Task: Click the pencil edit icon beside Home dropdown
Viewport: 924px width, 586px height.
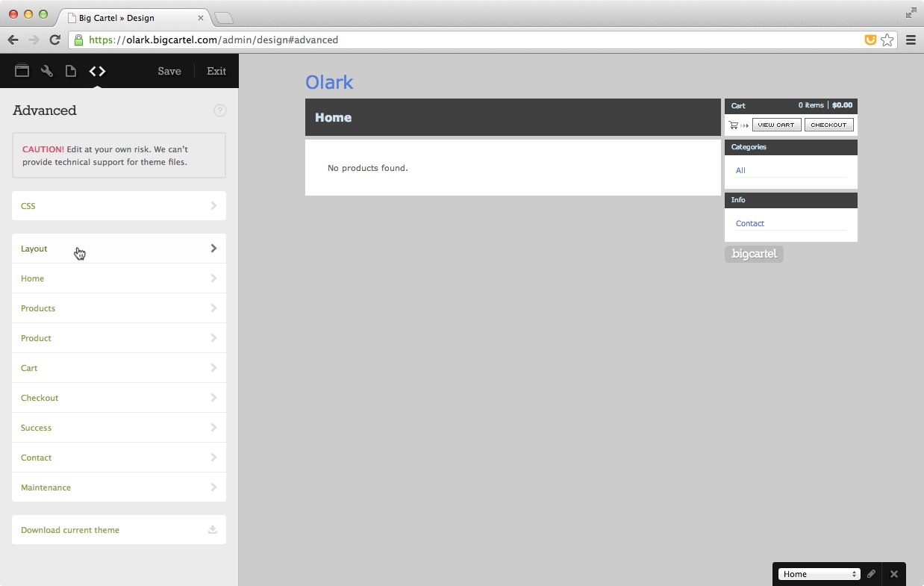Action: 871,574
